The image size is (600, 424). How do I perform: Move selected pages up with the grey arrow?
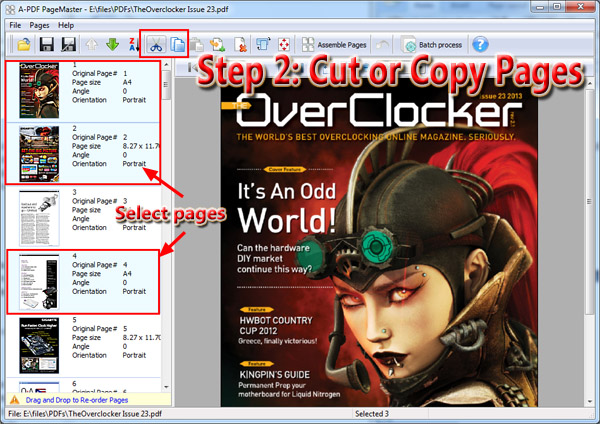coord(91,44)
